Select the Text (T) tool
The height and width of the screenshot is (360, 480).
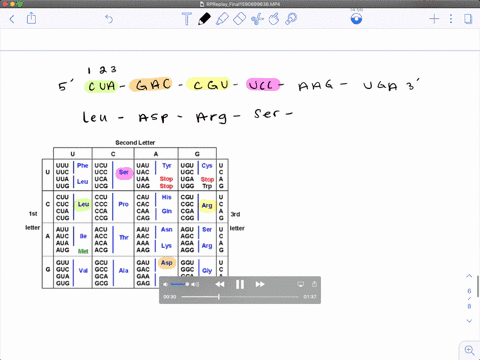(187, 19)
